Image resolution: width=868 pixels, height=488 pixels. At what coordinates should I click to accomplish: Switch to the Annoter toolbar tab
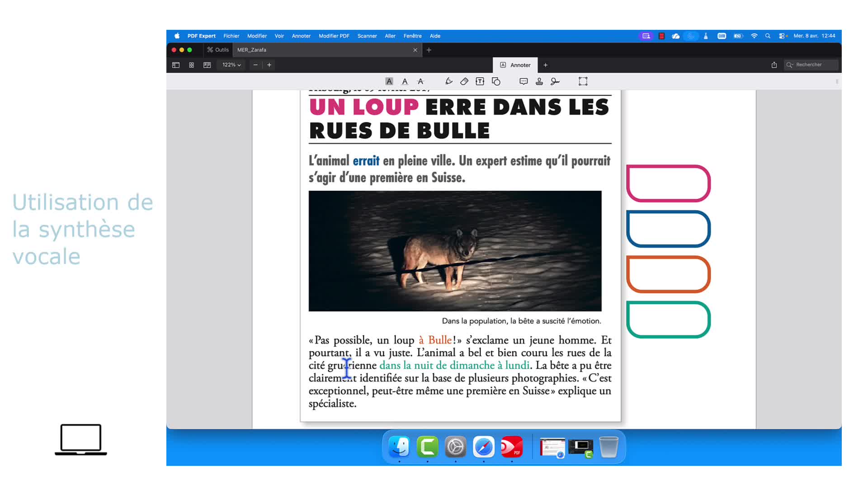coord(515,65)
